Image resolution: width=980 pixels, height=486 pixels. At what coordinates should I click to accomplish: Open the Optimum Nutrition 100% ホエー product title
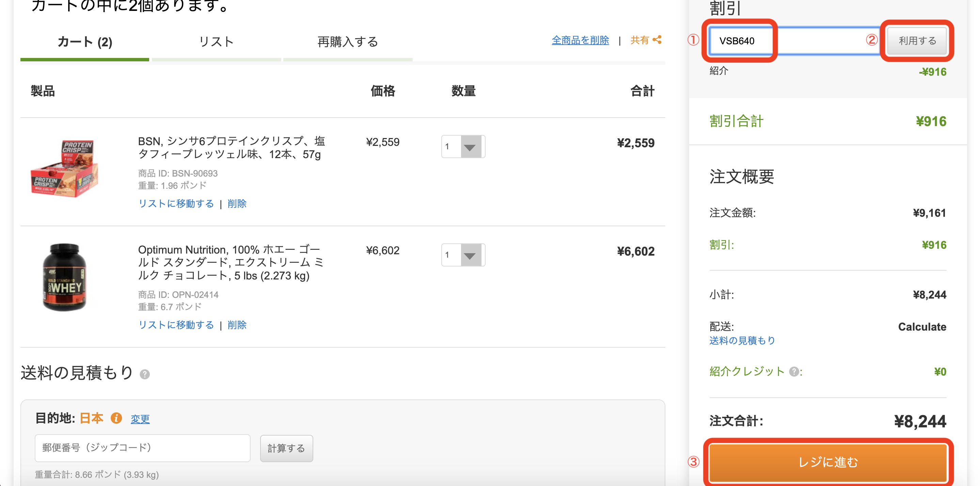[231, 262]
